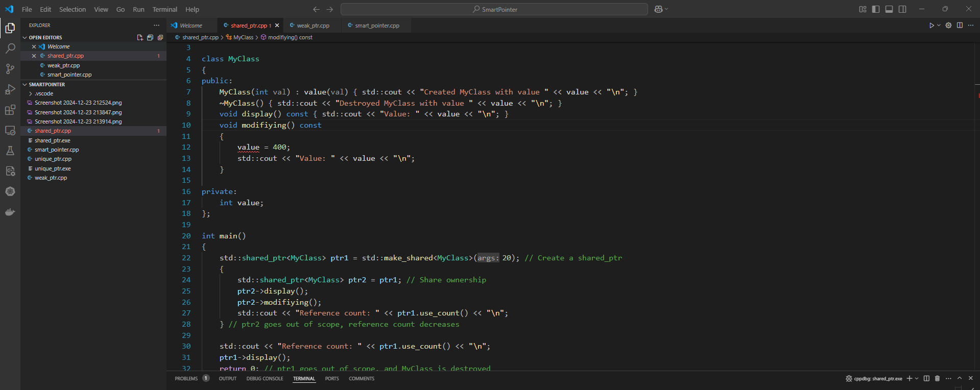980x390 pixels.
Task: Open the OUTPUT panel tab
Action: [x=228, y=378]
